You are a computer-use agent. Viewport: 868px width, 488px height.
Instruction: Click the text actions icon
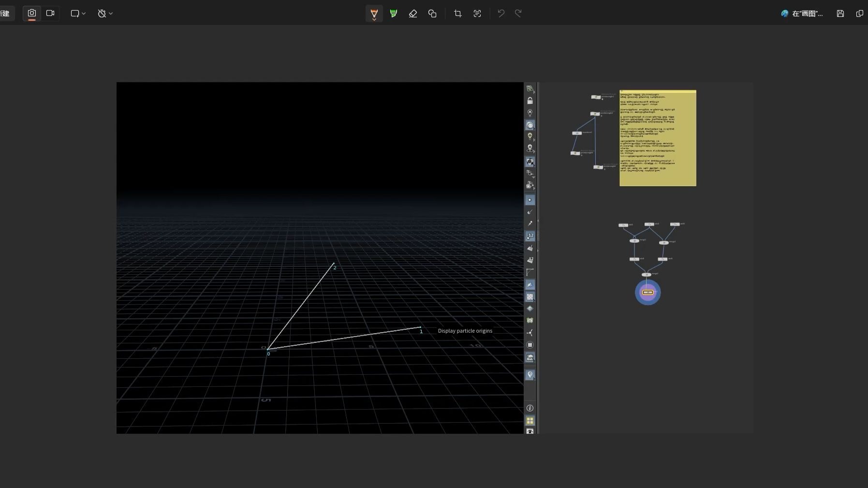click(x=477, y=14)
